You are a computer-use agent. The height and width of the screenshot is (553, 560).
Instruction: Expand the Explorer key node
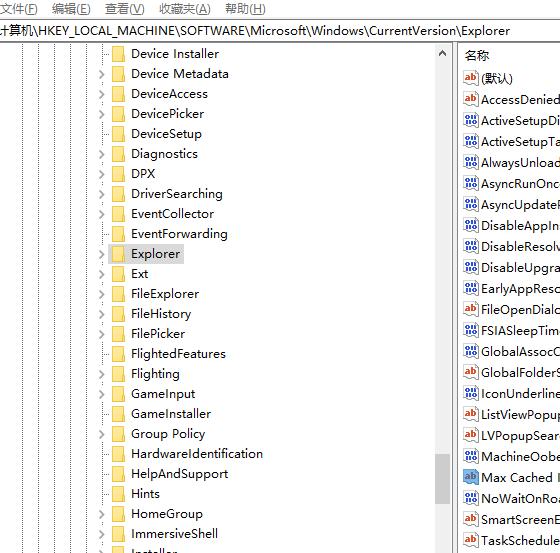(x=101, y=254)
